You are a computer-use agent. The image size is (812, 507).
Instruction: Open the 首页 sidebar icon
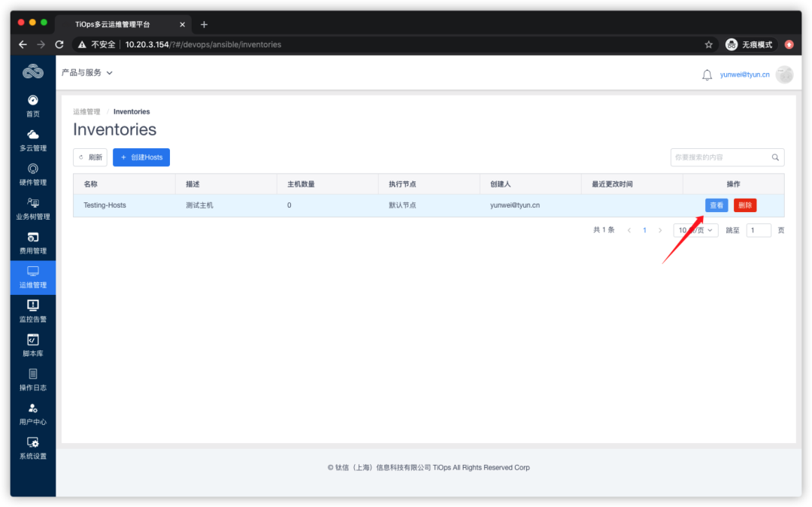click(32, 105)
